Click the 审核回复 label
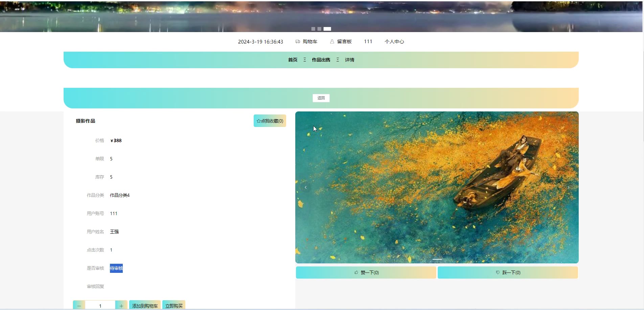The width and height of the screenshot is (644, 310). tap(95, 286)
